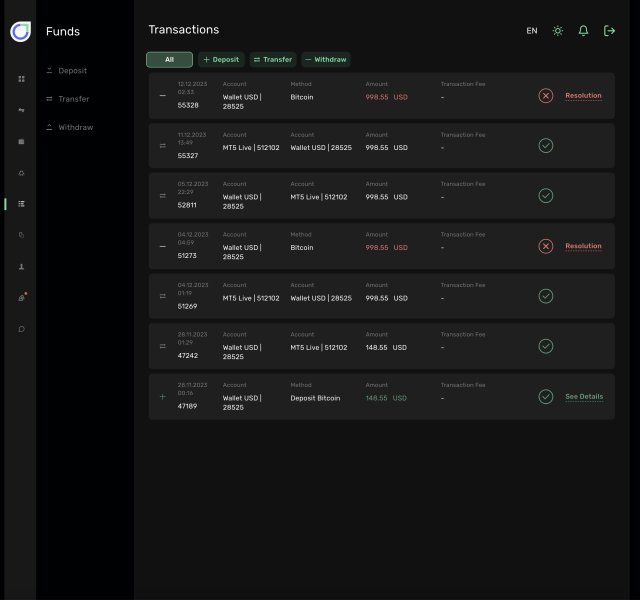Click the sidebar icon with red notification dot
This screenshot has height=600, width=640.
[x=21, y=298]
